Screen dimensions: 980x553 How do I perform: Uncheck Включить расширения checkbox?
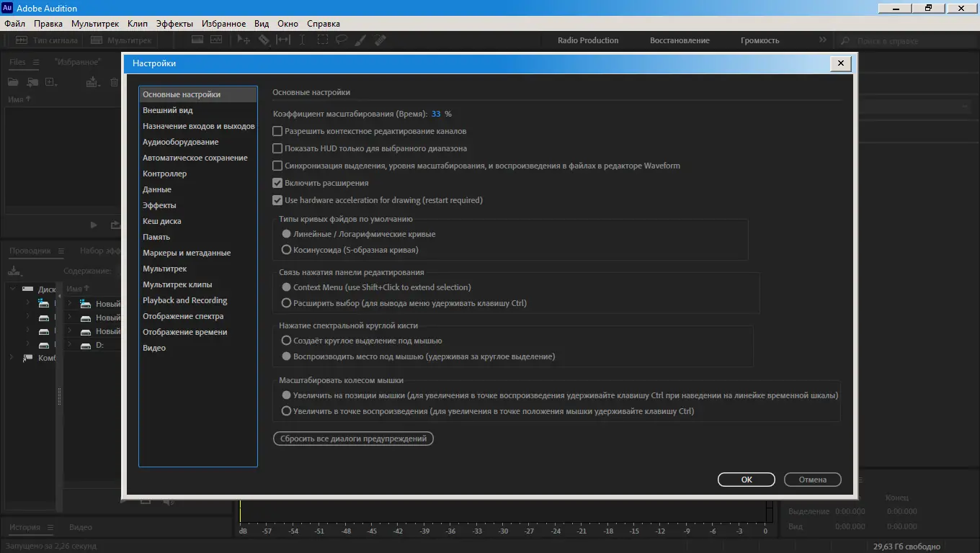pyautogui.click(x=277, y=183)
